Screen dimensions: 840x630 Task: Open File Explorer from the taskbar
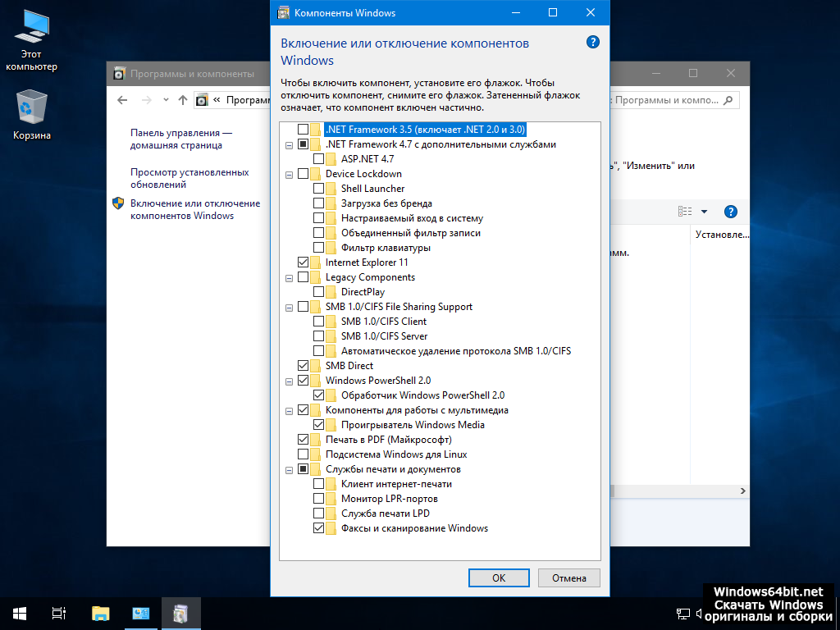[100, 613]
